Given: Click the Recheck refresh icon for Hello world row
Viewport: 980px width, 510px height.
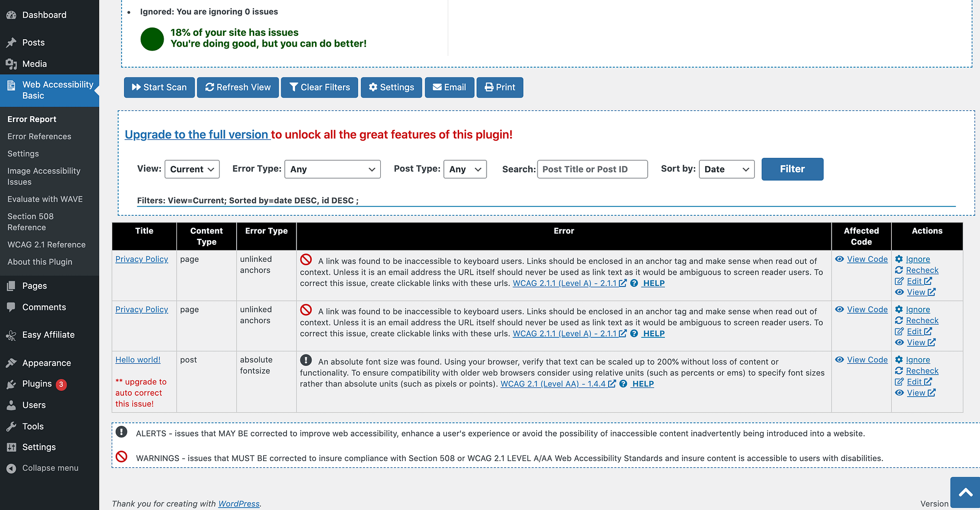Looking at the screenshot, I should pos(900,371).
